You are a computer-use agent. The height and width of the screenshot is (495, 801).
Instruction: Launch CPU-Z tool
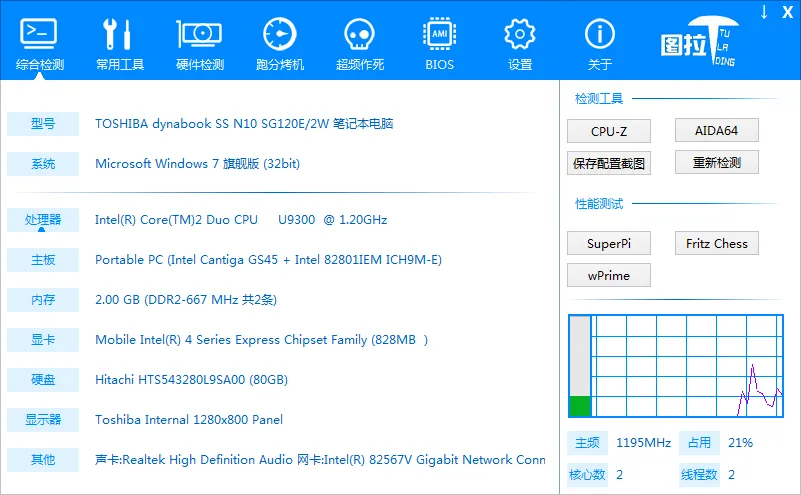[x=608, y=131]
